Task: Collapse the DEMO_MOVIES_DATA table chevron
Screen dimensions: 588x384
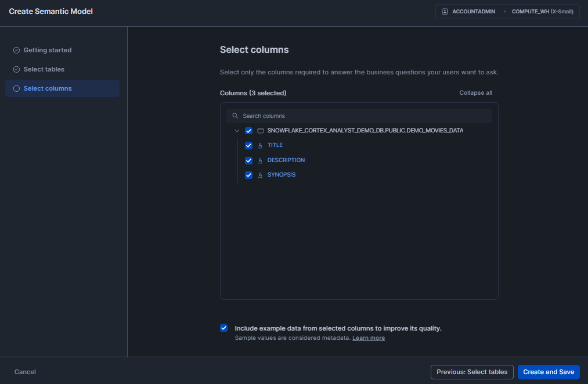Action: point(237,131)
